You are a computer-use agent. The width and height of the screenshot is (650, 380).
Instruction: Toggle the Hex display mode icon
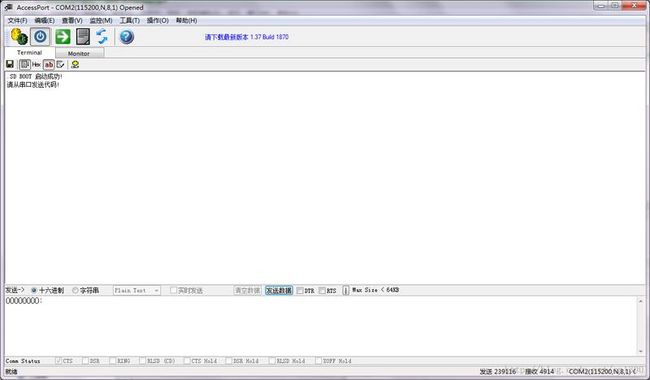point(36,64)
